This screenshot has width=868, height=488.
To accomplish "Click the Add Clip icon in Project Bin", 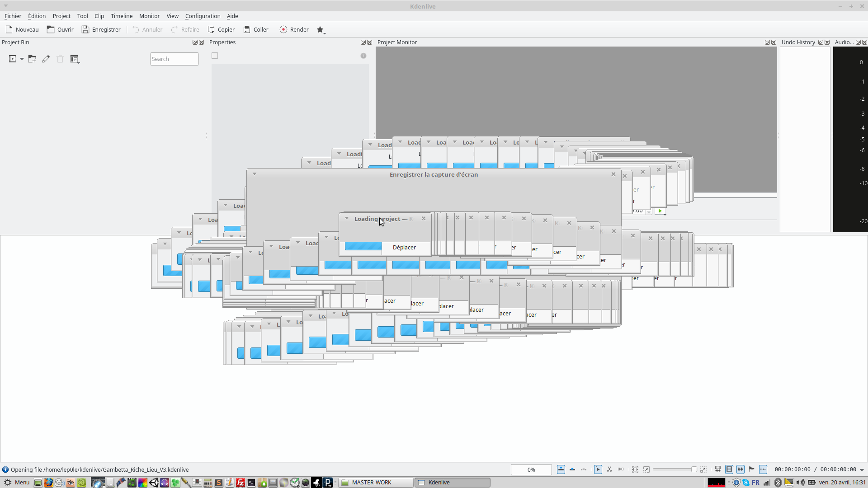I will [x=13, y=59].
